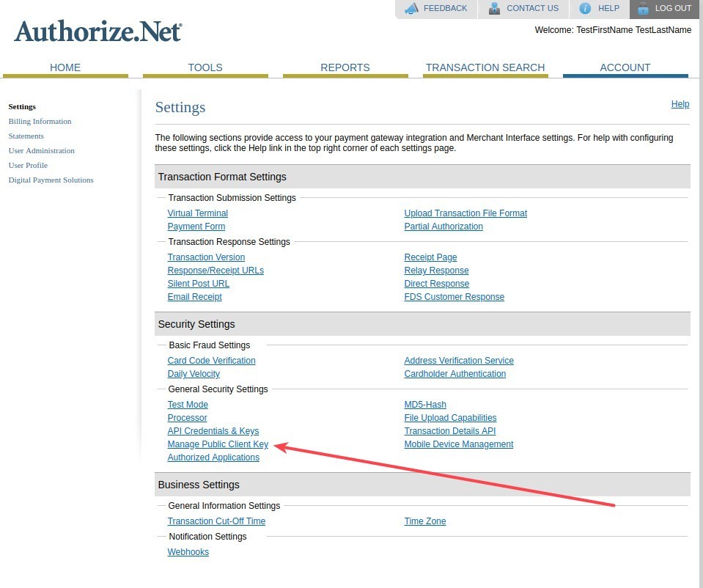Open the Virtual Terminal settings link
Viewport: 703px width, 588px height.
[x=198, y=213]
